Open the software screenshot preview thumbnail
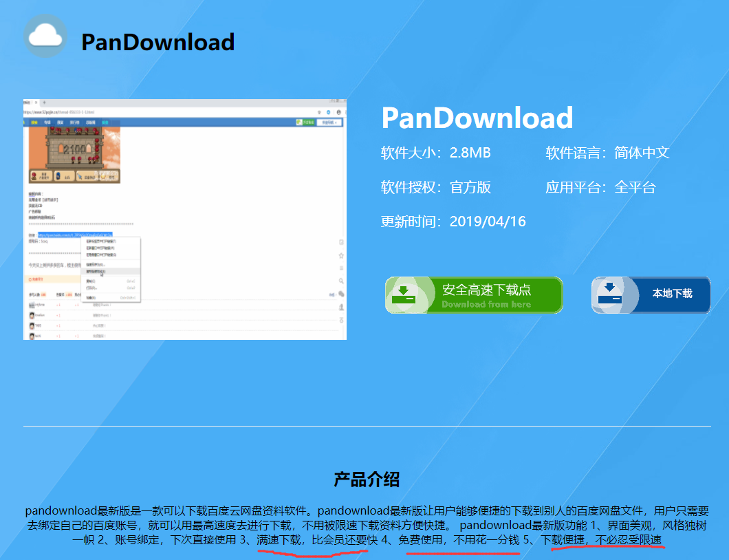 click(185, 219)
